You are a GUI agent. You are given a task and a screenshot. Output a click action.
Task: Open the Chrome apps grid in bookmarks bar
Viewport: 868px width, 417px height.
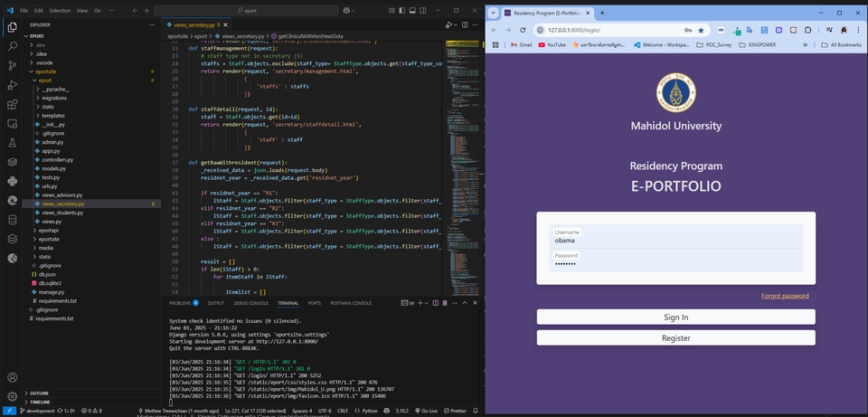click(495, 45)
